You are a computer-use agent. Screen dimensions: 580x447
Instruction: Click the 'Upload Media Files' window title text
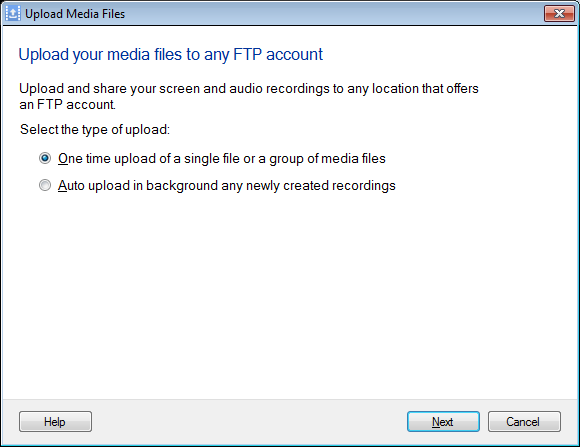[75, 14]
